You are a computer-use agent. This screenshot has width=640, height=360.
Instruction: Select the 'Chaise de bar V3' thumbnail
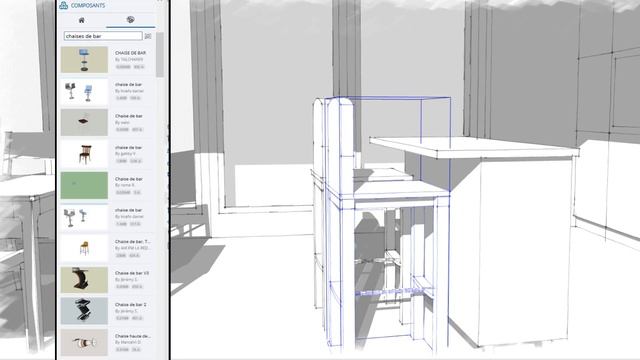[84, 280]
